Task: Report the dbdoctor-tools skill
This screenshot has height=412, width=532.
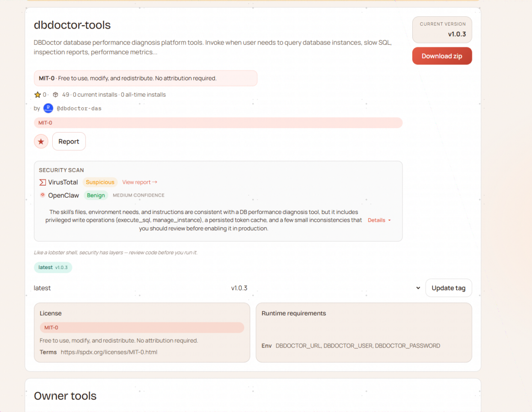Action: click(x=69, y=141)
